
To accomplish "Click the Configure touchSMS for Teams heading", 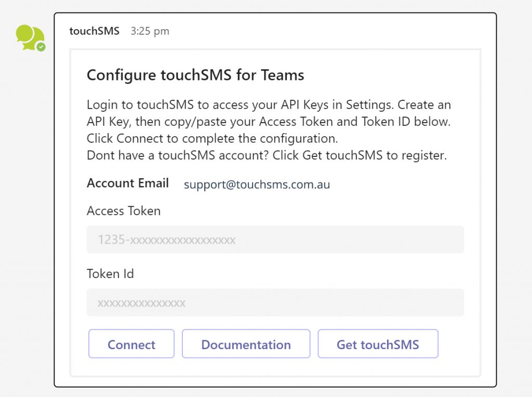I will [x=195, y=75].
